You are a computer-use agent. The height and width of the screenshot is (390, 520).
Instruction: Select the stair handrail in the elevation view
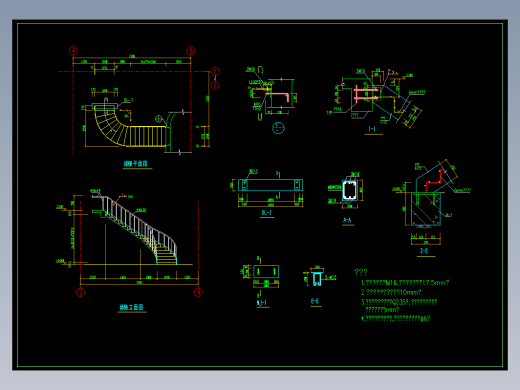[x=140, y=222]
